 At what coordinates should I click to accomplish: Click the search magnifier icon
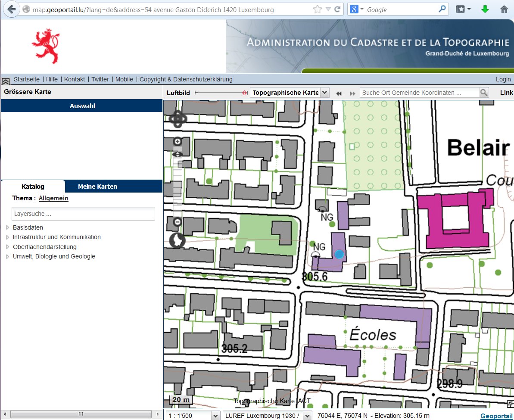[484, 93]
